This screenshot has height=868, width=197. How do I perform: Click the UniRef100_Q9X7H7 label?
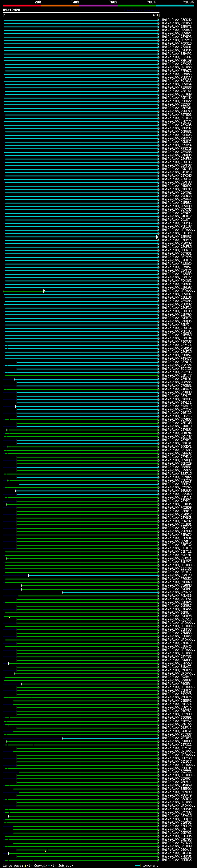[176, 436]
